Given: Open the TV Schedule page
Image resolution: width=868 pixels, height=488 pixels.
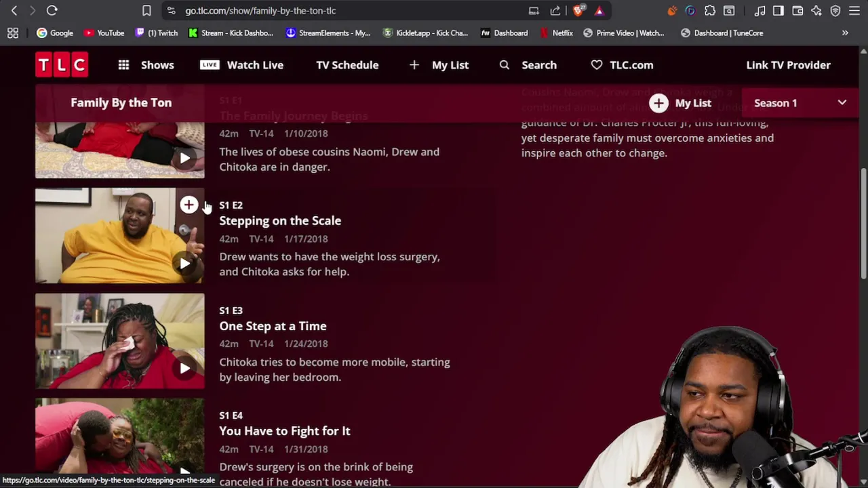Looking at the screenshot, I should click(x=347, y=65).
